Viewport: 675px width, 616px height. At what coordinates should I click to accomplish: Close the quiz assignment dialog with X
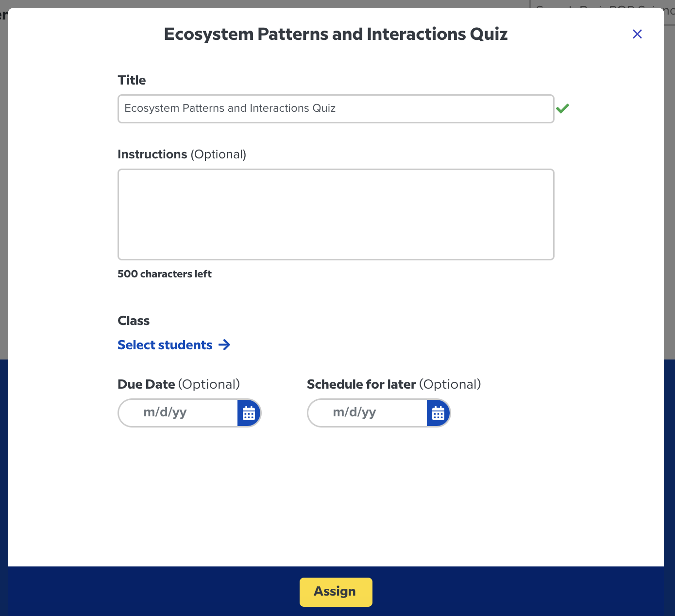point(637,34)
